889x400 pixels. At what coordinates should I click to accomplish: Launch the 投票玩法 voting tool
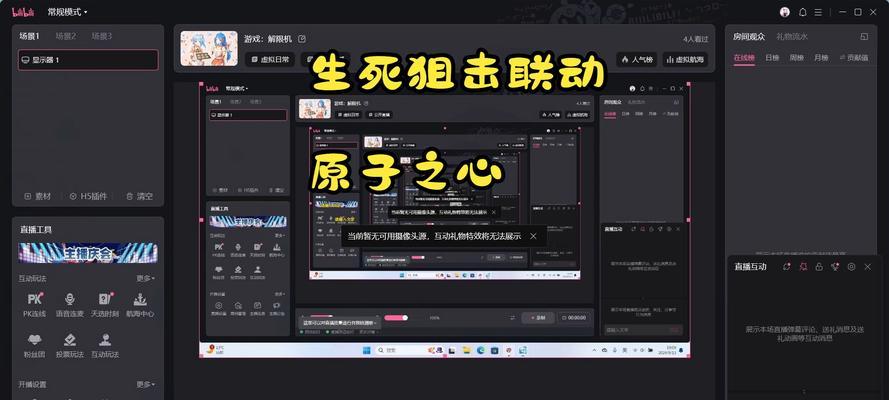click(x=70, y=346)
